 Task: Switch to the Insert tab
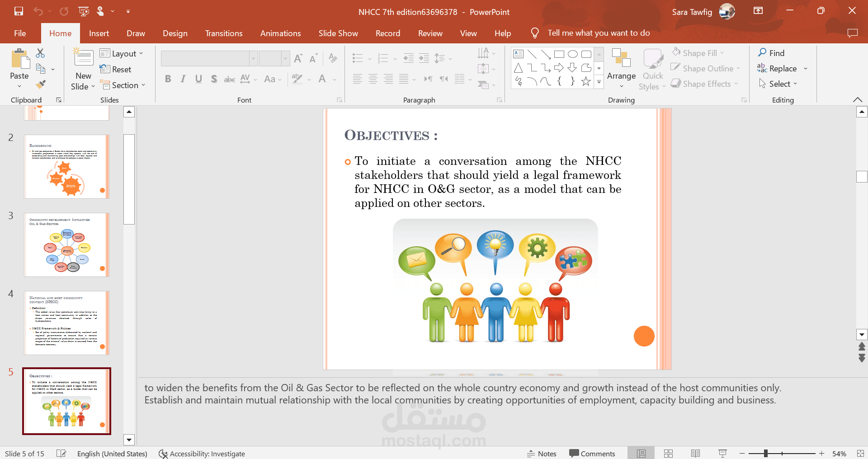[x=99, y=33]
